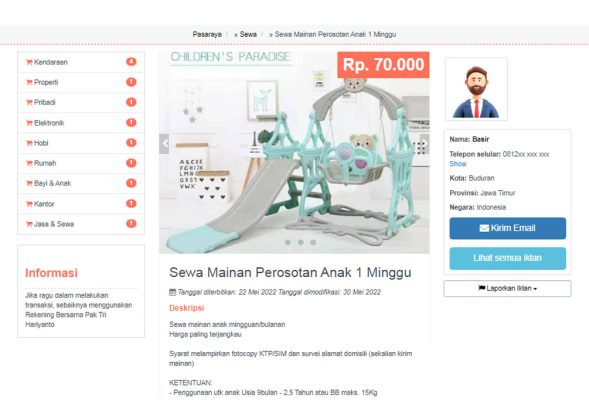This screenshot has width=589, height=420.
Task: Advance carousel with right arrow
Action: [424, 144]
